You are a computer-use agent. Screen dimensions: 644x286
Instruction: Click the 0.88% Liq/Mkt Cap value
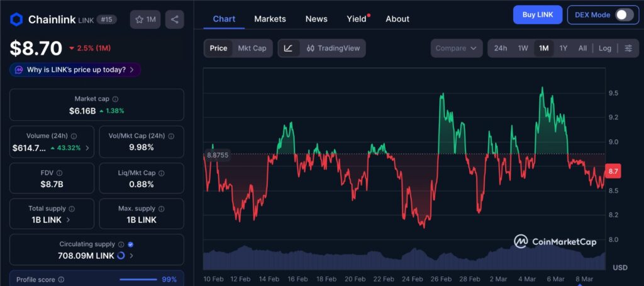(142, 184)
